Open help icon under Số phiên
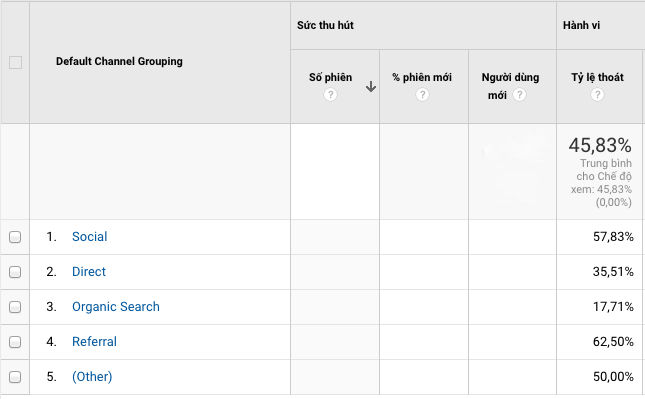 coord(330,95)
